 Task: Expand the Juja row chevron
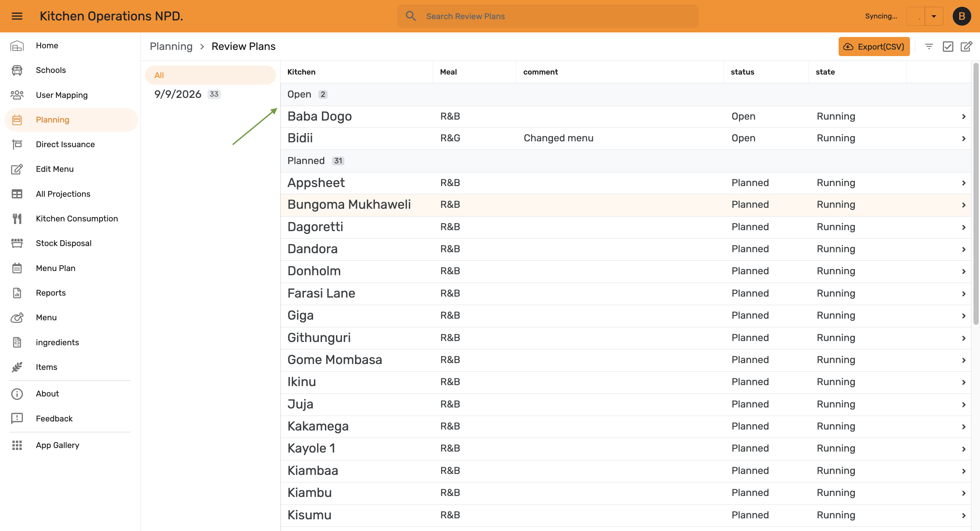(964, 405)
